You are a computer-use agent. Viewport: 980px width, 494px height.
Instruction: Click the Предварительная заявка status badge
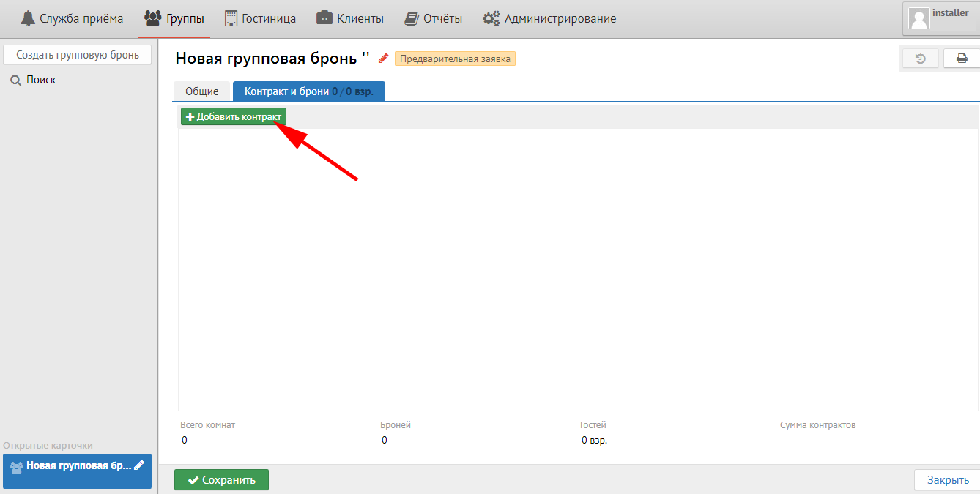tap(455, 59)
